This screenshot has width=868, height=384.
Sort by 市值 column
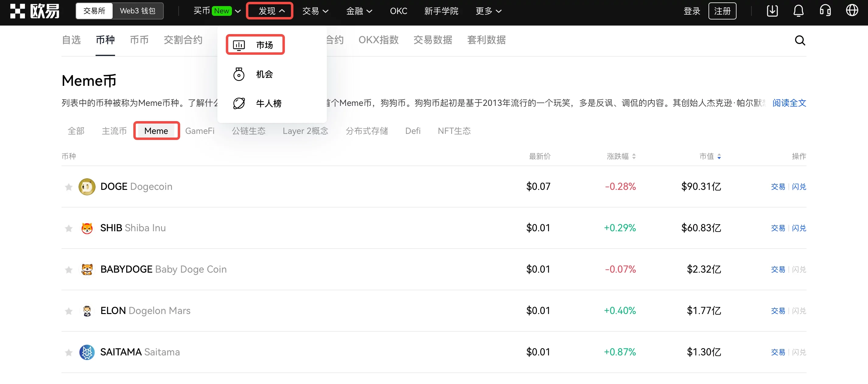(710, 156)
